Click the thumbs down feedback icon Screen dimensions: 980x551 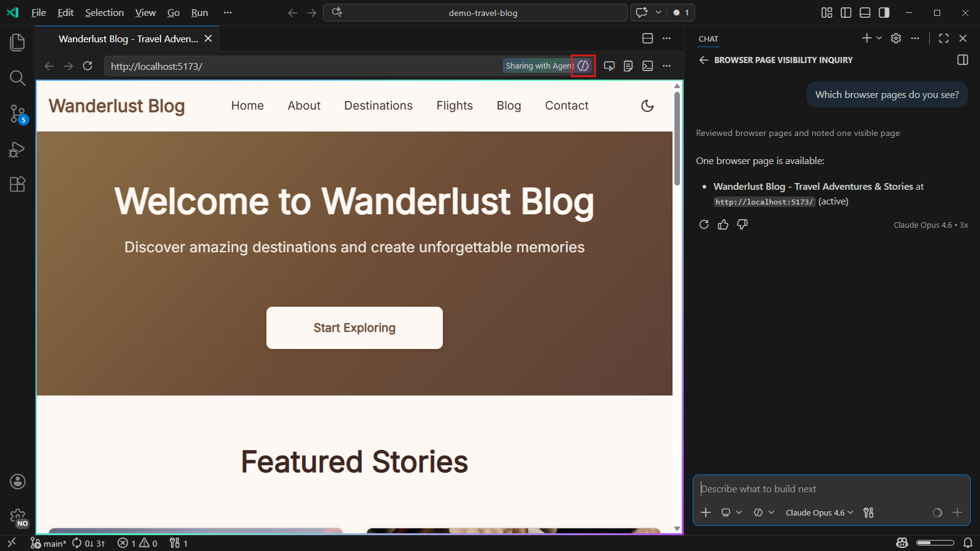(742, 225)
